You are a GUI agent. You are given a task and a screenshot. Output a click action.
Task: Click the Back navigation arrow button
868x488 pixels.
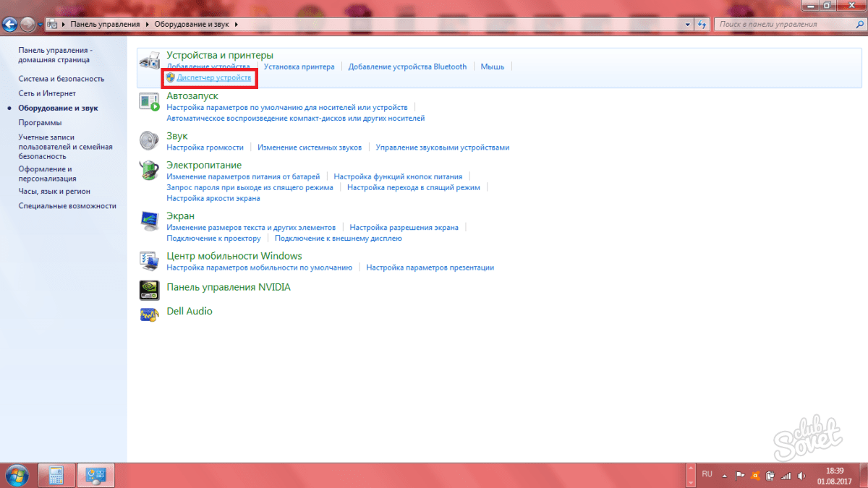(10, 25)
